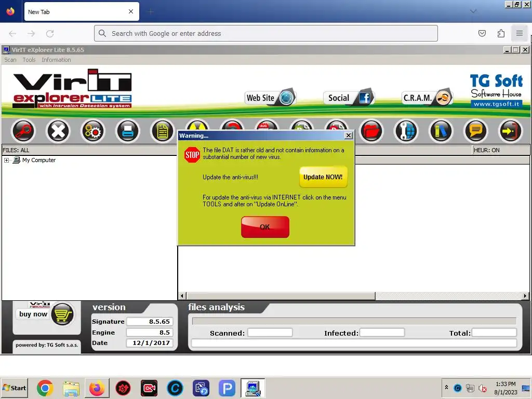
Task: Click the blue P taskbar app
Action: (227, 388)
